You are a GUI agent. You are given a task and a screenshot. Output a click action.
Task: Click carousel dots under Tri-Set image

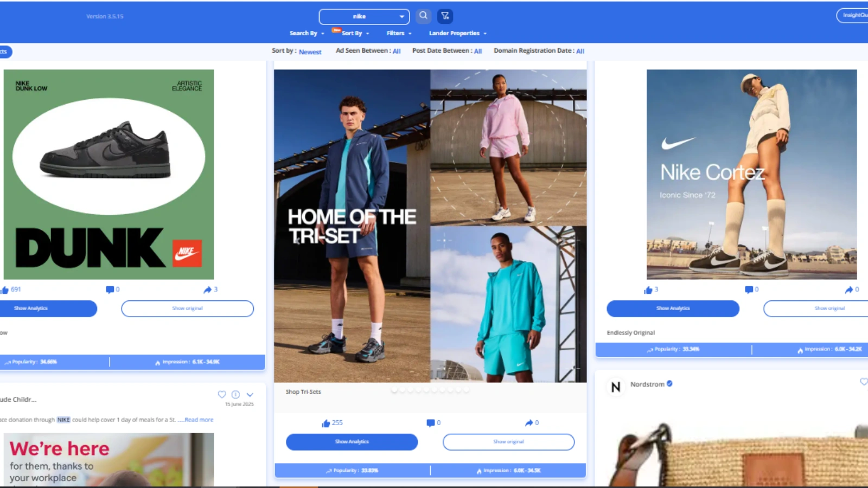tap(430, 389)
